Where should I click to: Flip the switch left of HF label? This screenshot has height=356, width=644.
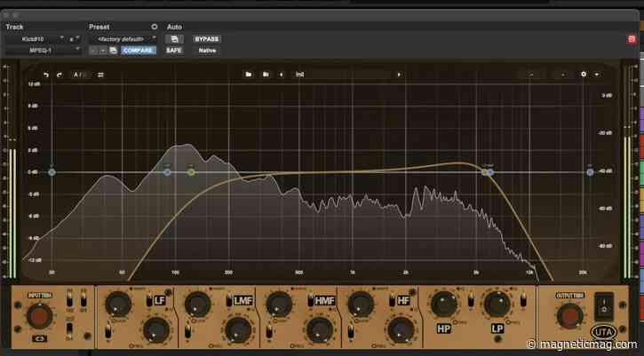point(392,301)
